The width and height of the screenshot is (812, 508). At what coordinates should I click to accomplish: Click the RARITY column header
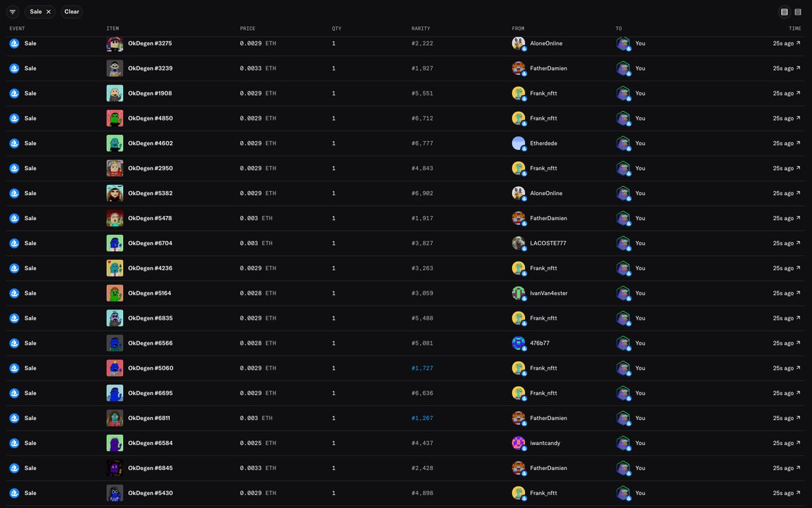[x=421, y=28]
